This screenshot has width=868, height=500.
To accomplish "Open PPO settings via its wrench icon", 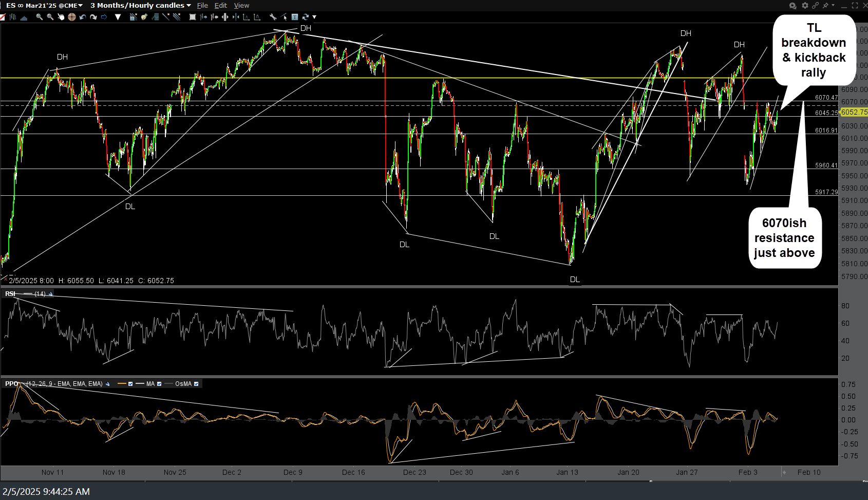I will coord(108,384).
